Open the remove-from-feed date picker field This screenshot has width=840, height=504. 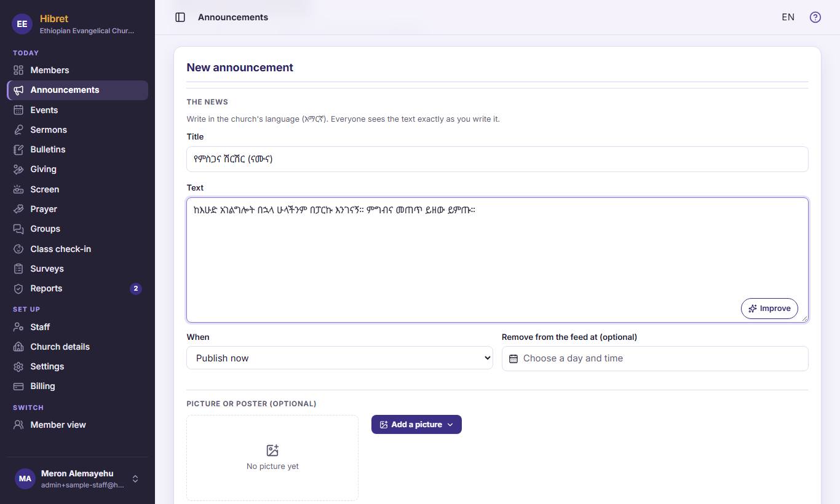click(655, 358)
